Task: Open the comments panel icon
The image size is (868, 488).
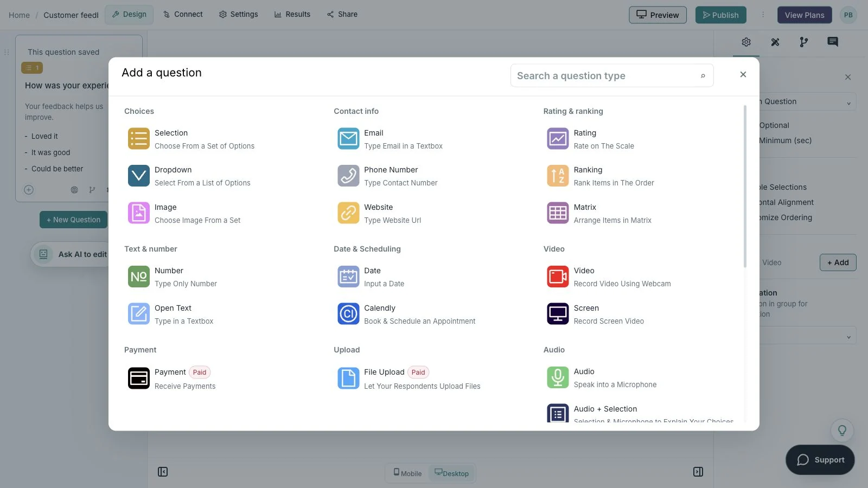Action: click(832, 42)
